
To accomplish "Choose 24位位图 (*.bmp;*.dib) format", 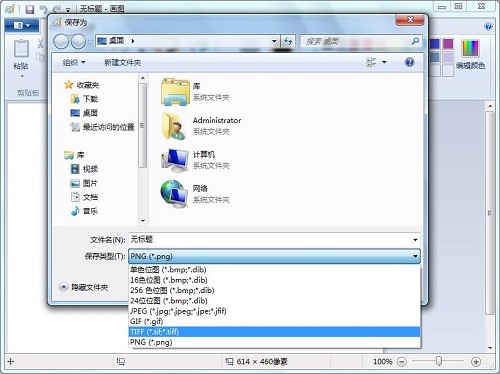I will 274,300.
